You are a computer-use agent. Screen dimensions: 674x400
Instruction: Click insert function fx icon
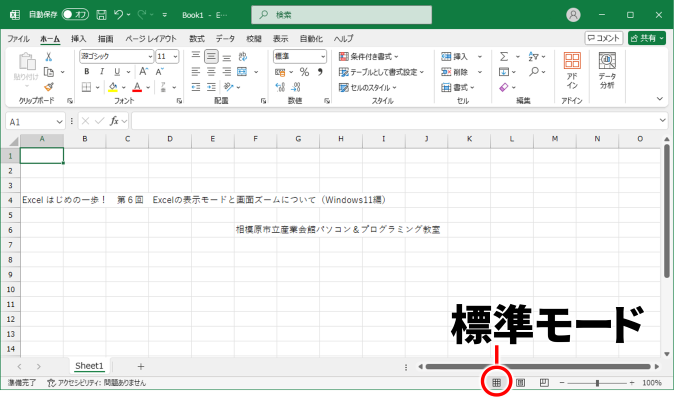click(114, 122)
